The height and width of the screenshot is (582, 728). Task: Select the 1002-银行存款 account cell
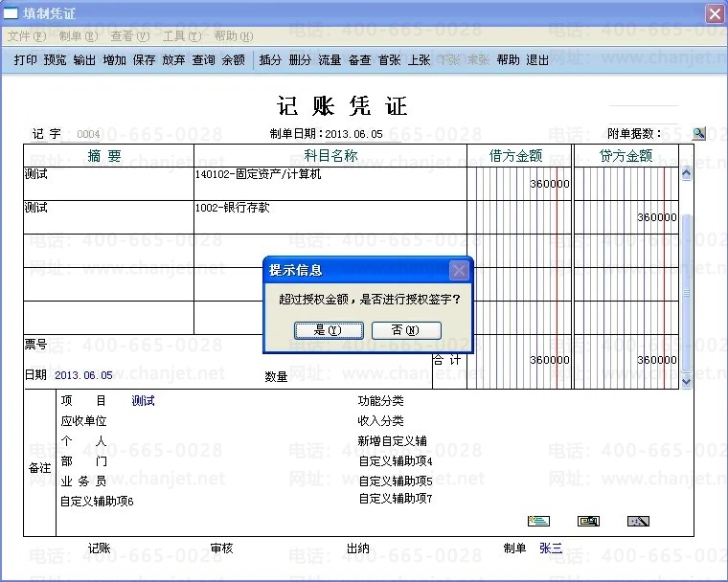330,217
